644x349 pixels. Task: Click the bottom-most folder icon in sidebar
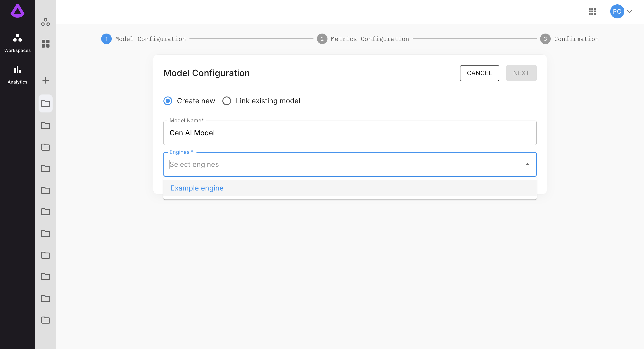[x=46, y=320]
